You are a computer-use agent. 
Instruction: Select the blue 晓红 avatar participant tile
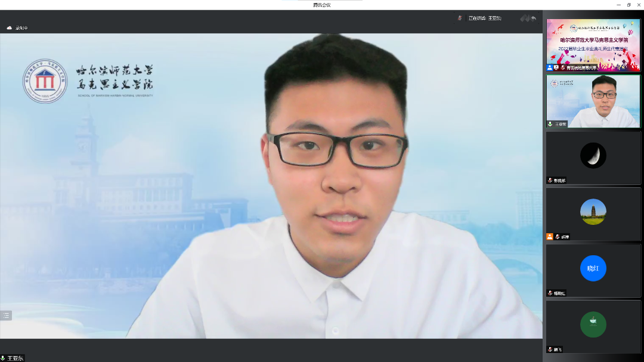pos(593,269)
